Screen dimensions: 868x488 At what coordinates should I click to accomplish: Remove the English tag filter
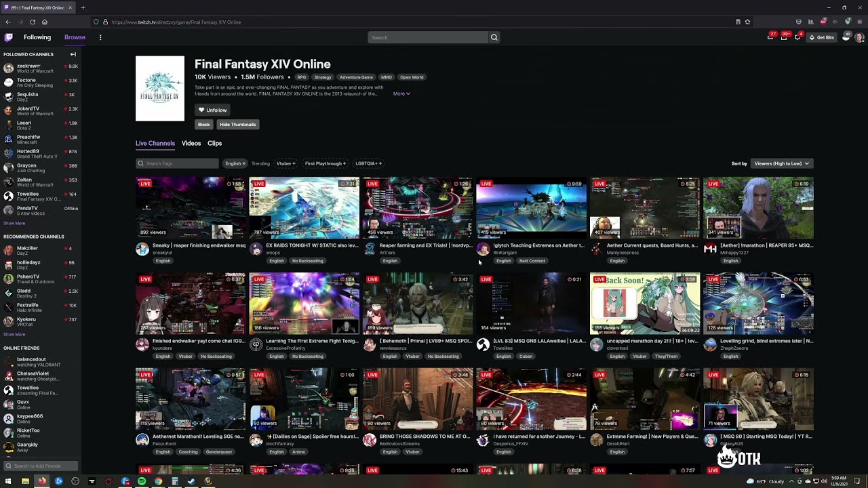tap(235, 163)
